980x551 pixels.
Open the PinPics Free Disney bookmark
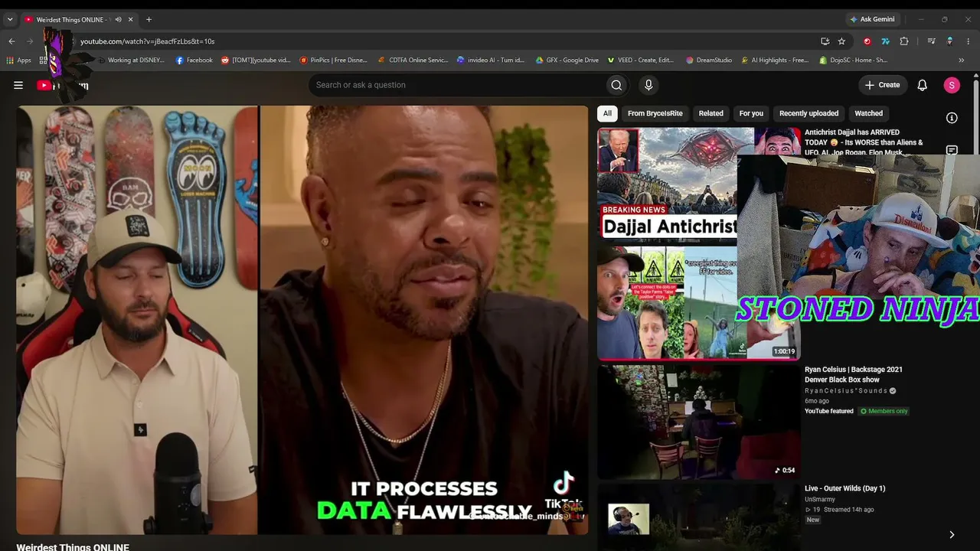click(333, 60)
